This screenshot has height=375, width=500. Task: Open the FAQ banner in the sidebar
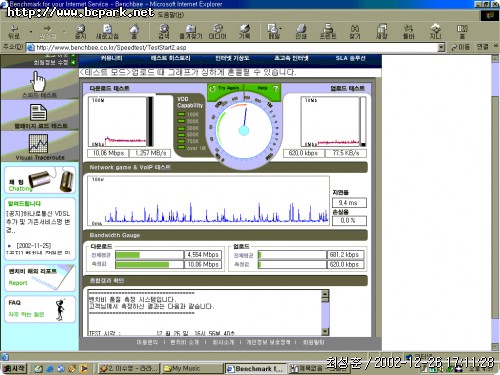pyautogui.click(x=40, y=309)
